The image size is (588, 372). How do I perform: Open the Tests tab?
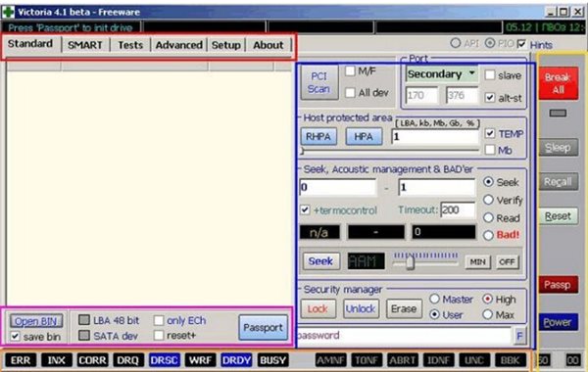click(130, 45)
